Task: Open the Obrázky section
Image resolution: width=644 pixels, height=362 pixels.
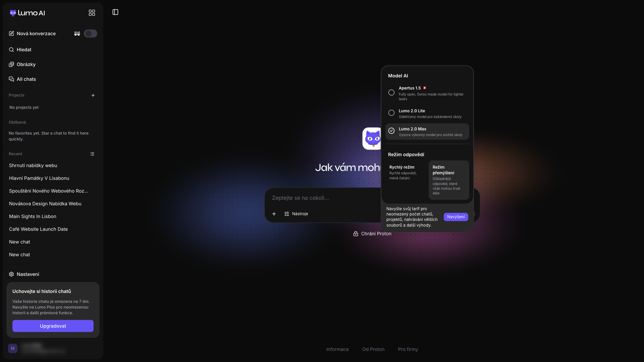Action: [22, 64]
